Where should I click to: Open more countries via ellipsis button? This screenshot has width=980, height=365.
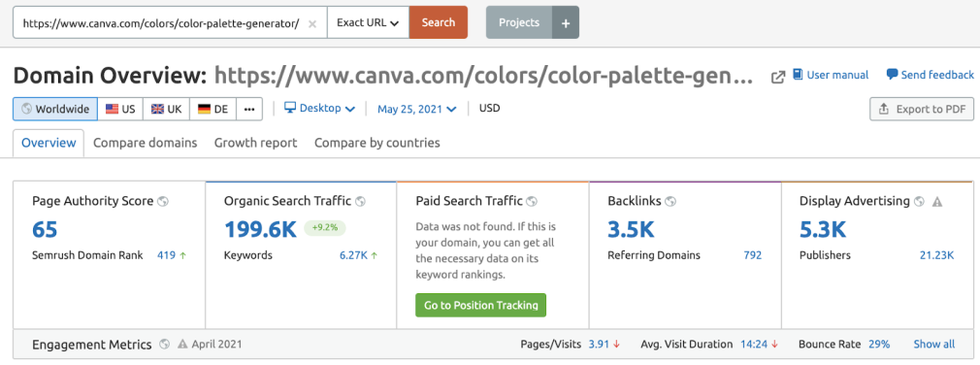[249, 109]
